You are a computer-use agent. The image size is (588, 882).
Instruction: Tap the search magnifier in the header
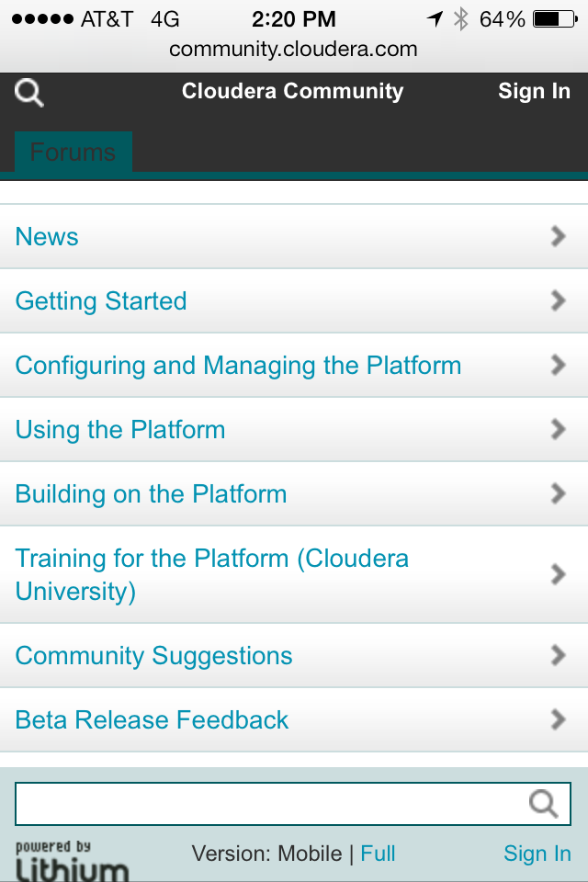pyautogui.click(x=29, y=93)
